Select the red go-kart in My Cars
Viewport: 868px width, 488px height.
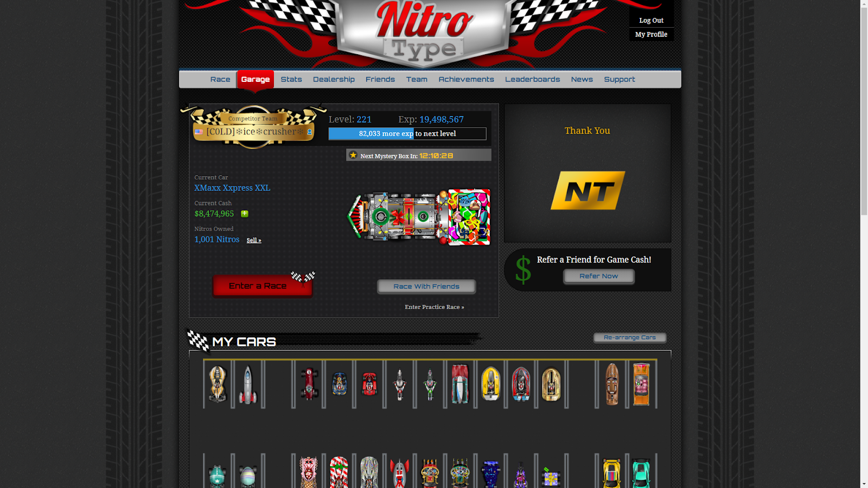tap(369, 384)
